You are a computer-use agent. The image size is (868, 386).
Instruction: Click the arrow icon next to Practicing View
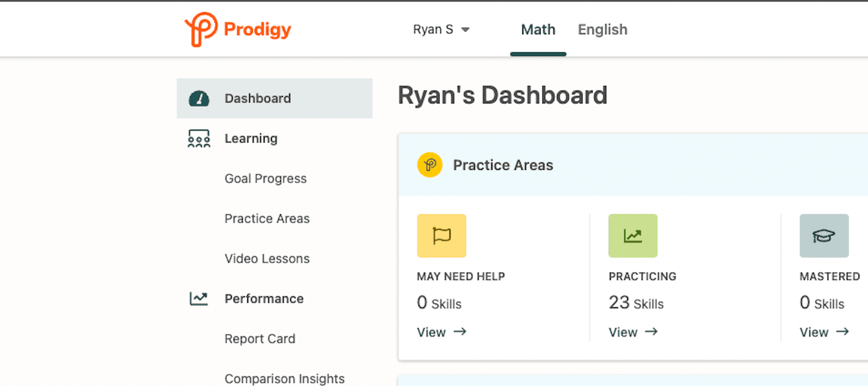[651, 332]
